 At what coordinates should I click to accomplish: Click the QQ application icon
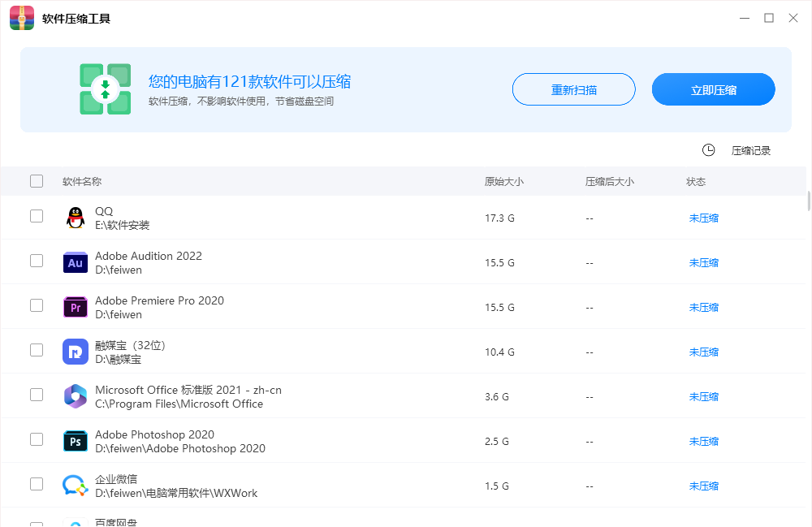75,216
